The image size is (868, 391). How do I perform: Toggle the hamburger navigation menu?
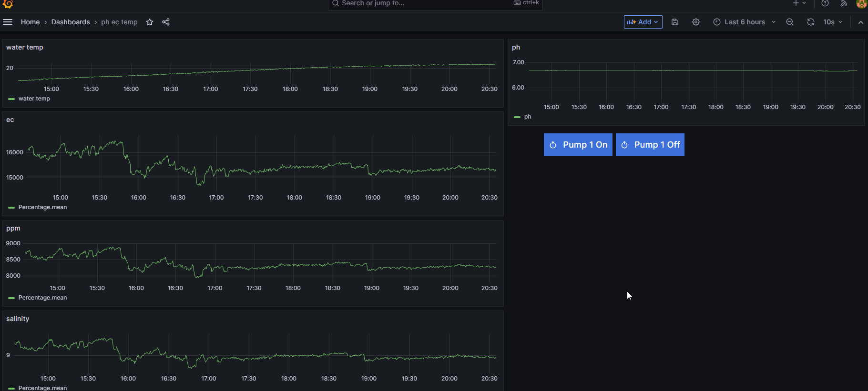[x=8, y=22]
